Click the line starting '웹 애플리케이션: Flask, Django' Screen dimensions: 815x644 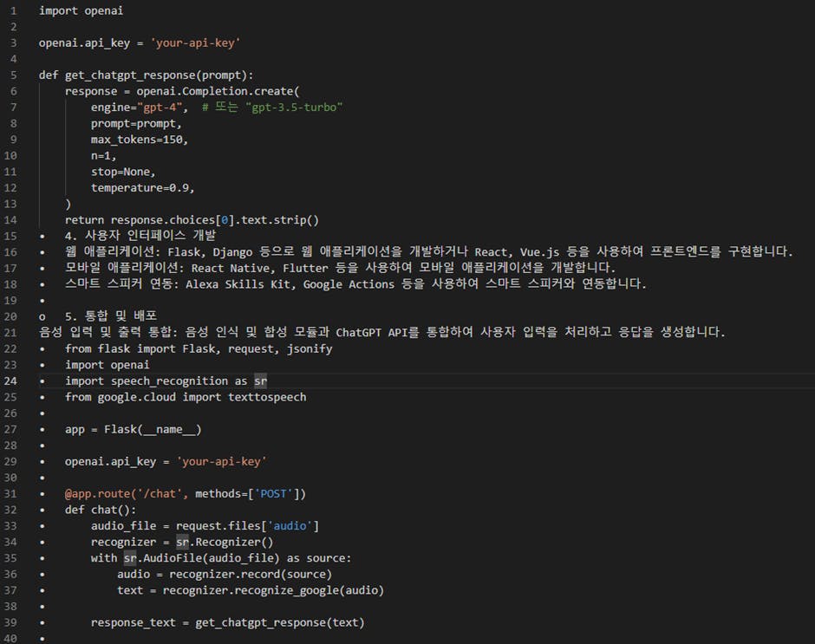tap(429, 252)
